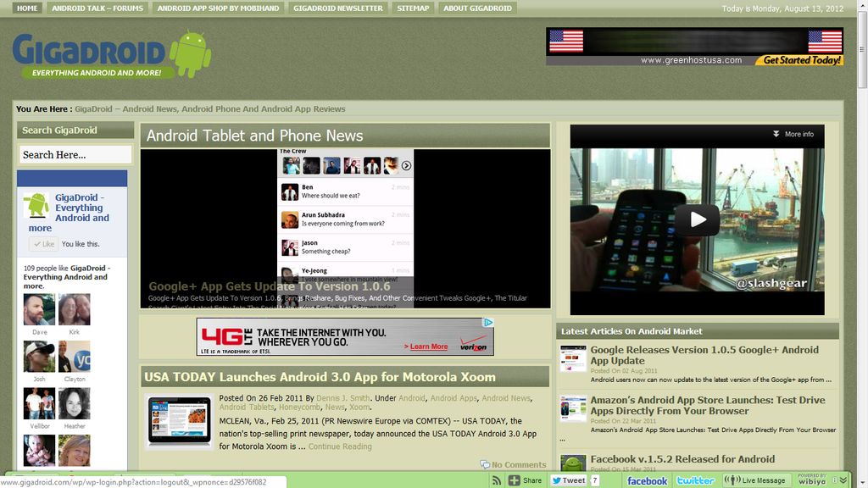This screenshot has width=868, height=488.
Task: Open Android Tablets category link
Action: point(247,407)
